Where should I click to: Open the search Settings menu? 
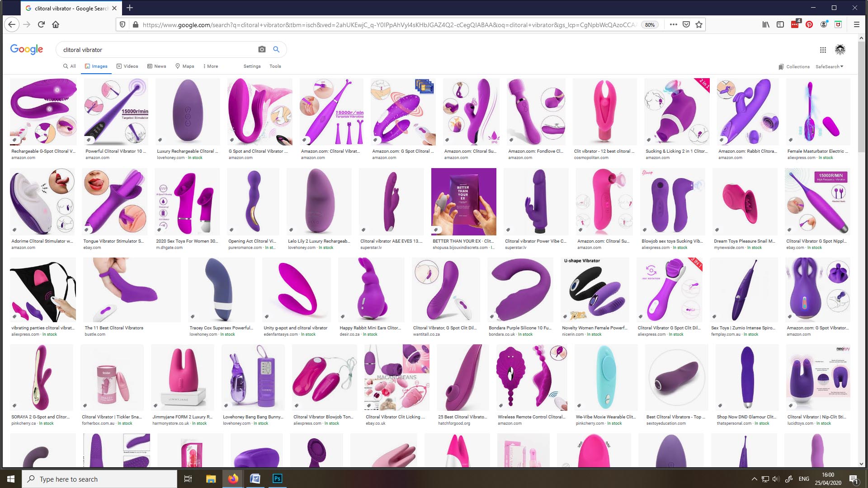tap(252, 66)
